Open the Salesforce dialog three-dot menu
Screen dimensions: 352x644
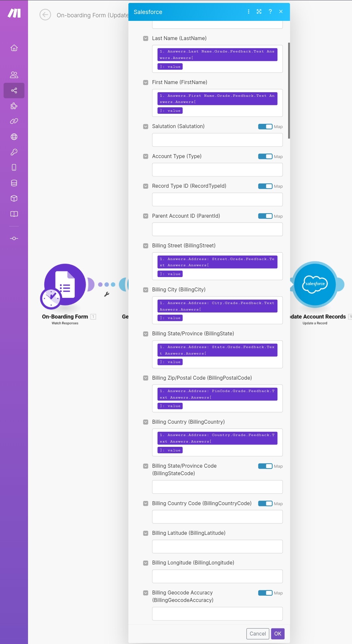(x=249, y=12)
